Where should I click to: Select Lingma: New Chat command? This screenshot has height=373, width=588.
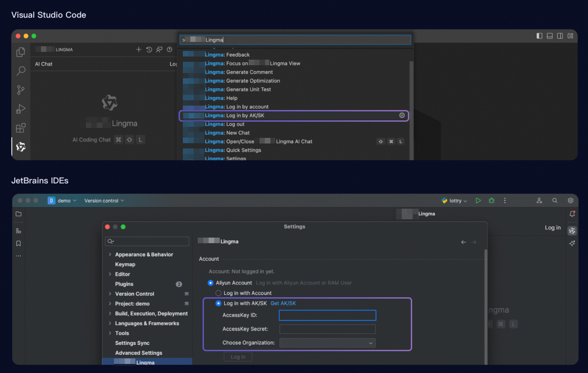tap(294, 133)
